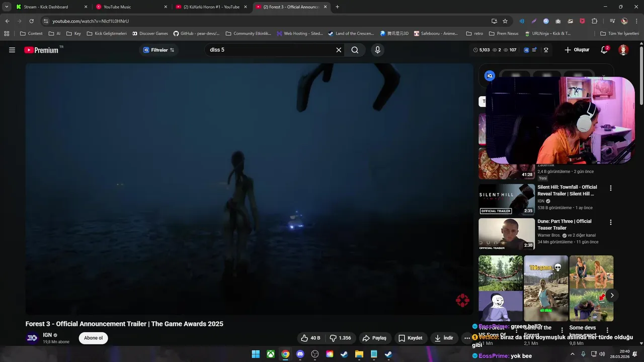
Task: Open Xbox app from taskbar
Action: coord(271,354)
